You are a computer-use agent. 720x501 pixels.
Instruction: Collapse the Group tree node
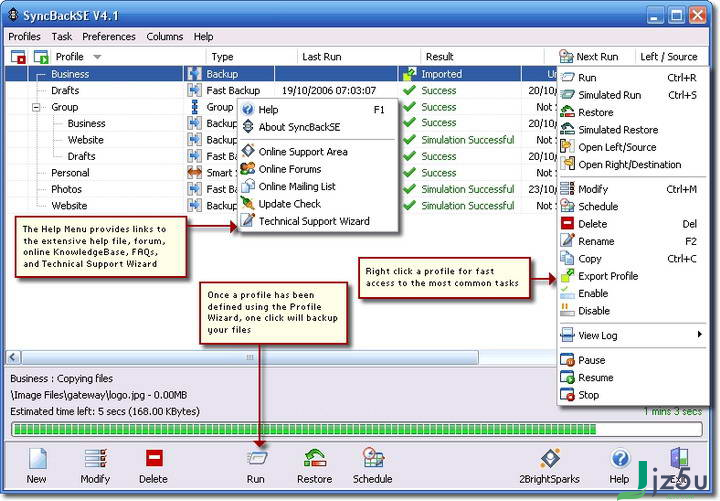pyautogui.click(x=36, y=107)
